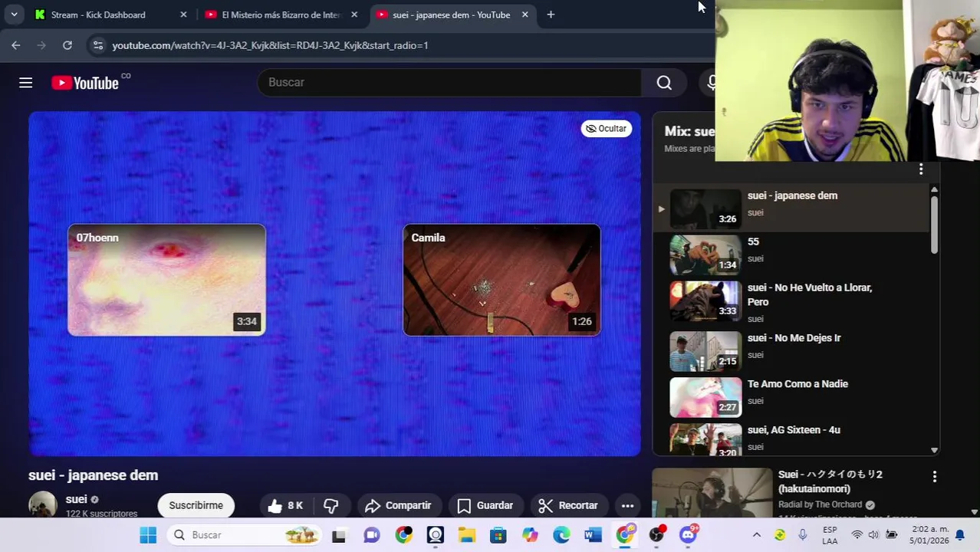Open Task View on the taskbar

(x=339, y=535)
